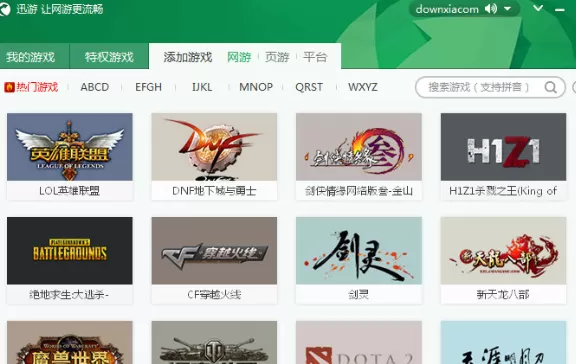Image resolution: width=576 pixels, height=364 pixels.
Task: Click the 剑灵 text label
Action: pos(359,295)
